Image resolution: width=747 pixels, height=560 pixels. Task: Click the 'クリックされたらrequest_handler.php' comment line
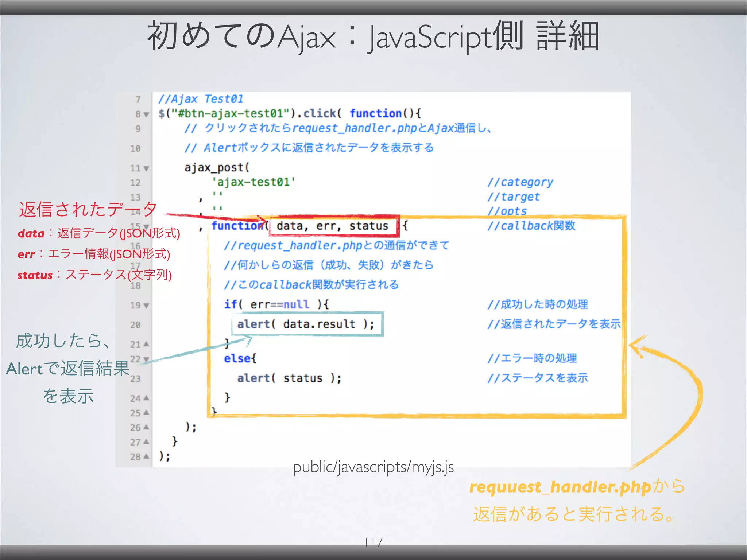click(338, 128)
